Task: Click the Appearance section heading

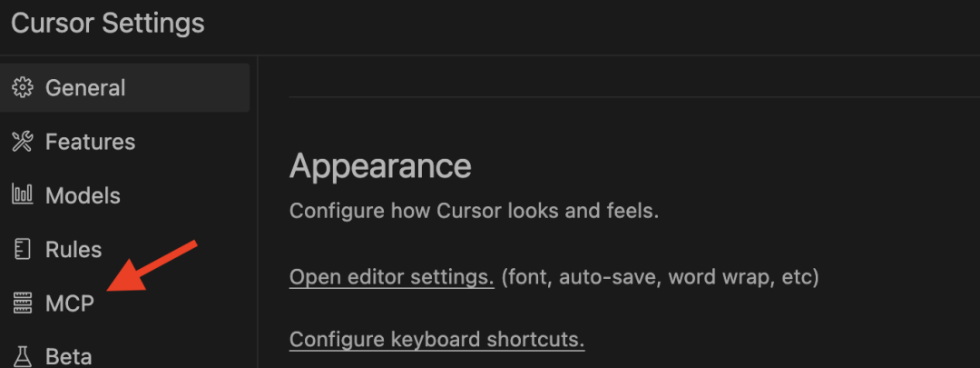Action: pyautogui.click(x=380, y=166)
